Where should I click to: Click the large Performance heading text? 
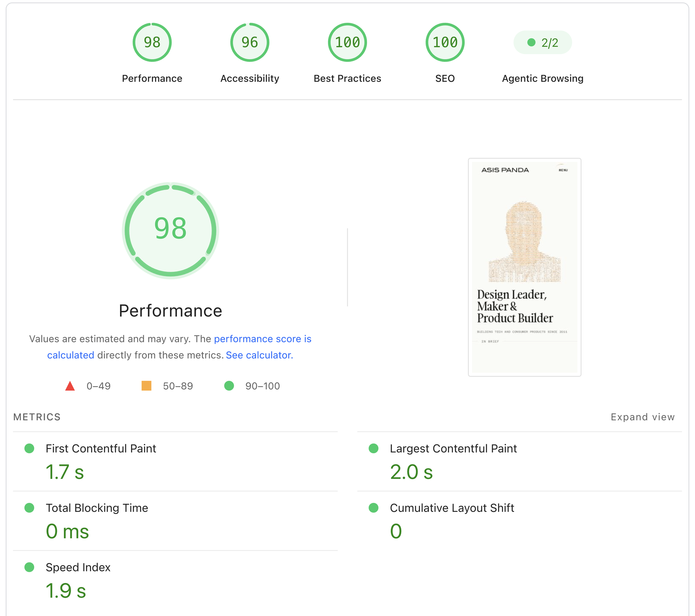[170, 311]
